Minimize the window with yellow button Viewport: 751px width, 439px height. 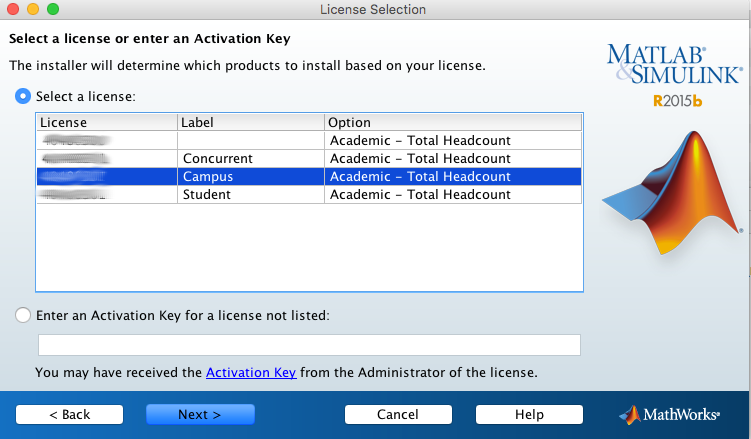click(33, 9)
